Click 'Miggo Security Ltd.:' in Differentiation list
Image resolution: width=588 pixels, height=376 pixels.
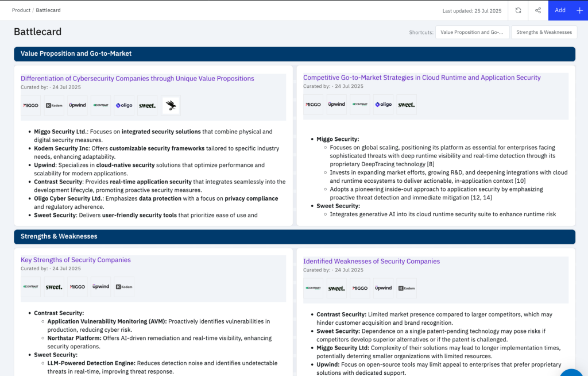[x=61, y=132]
